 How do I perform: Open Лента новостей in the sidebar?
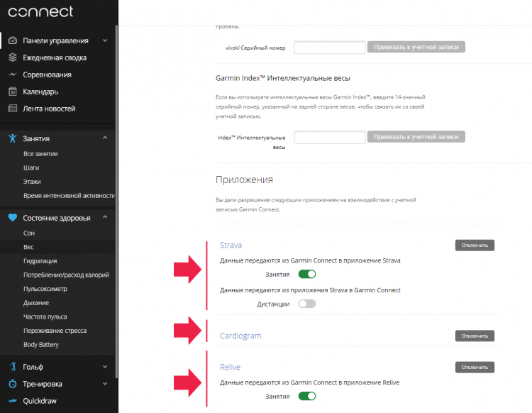point(49,109)
